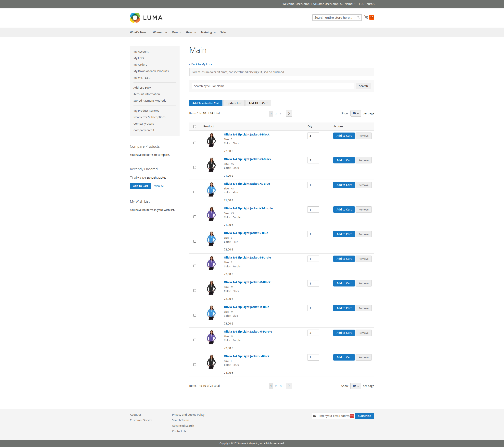Select the checkbox for Olivia Jacket-XS-Blue row
The height and width of the screenshot is (447, 504).
(x=195, y=192)
